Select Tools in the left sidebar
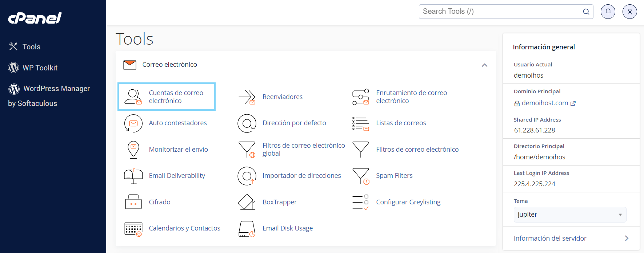This screenshot has height=253, width=644. (31, 47)
